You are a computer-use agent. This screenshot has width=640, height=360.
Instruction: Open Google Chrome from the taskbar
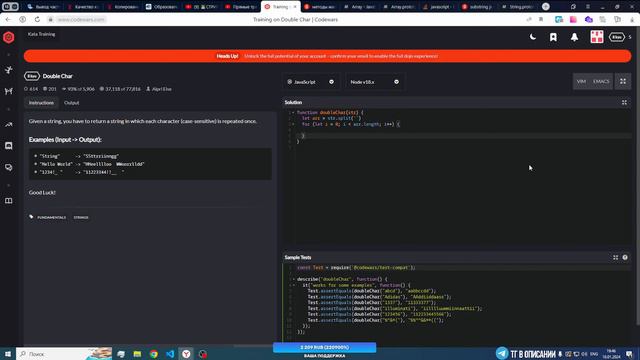pos(153,354)
